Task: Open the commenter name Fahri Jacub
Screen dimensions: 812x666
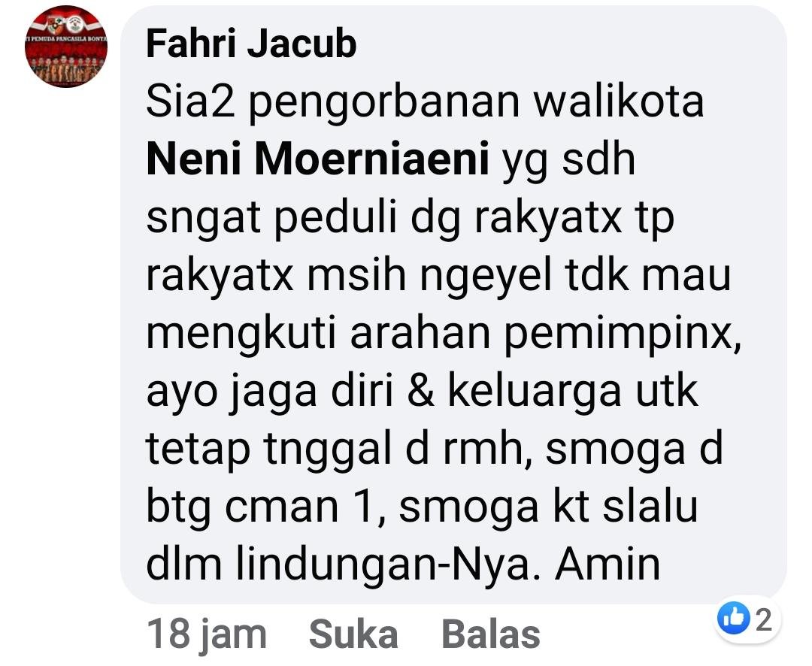Action: 251,44
